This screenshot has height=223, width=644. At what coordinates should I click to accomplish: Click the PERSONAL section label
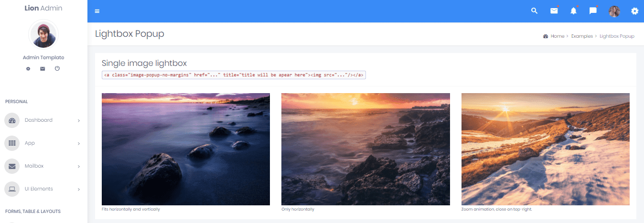click(16, 102)
